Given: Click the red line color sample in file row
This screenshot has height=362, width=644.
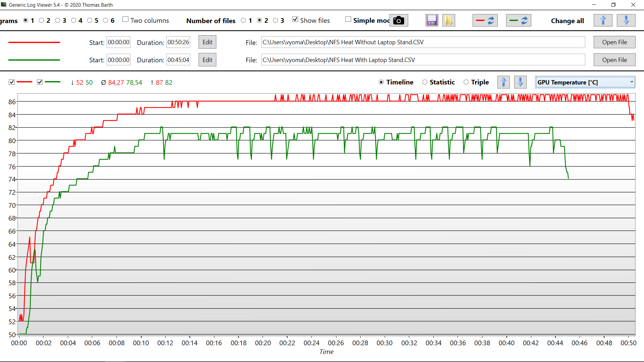Looking at the screenshot, I should coord(34,43).
